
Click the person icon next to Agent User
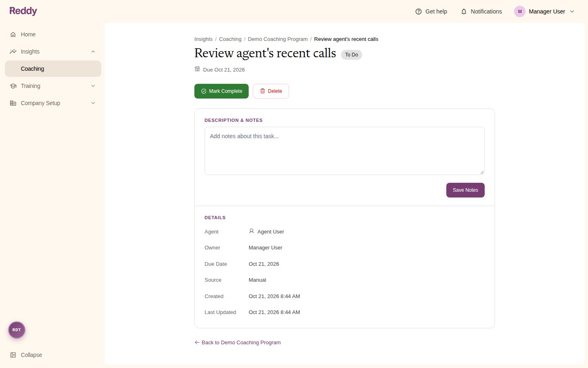point(252,231)
